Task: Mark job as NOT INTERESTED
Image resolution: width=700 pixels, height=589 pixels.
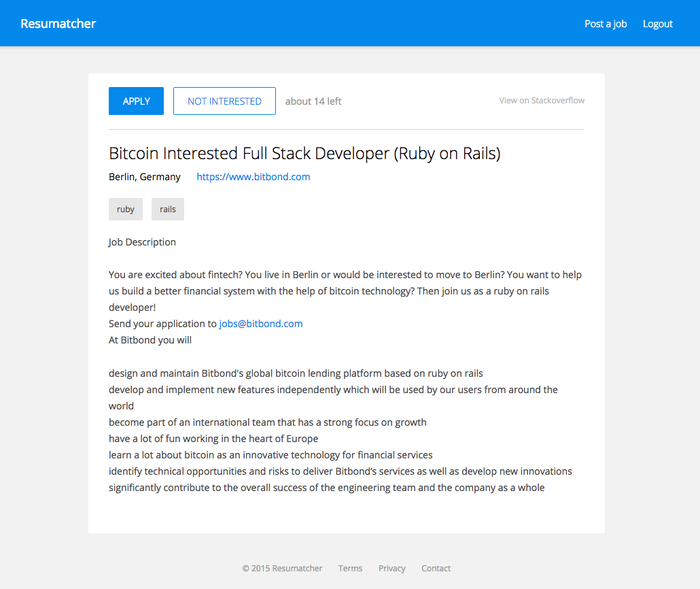Action: 224,101
